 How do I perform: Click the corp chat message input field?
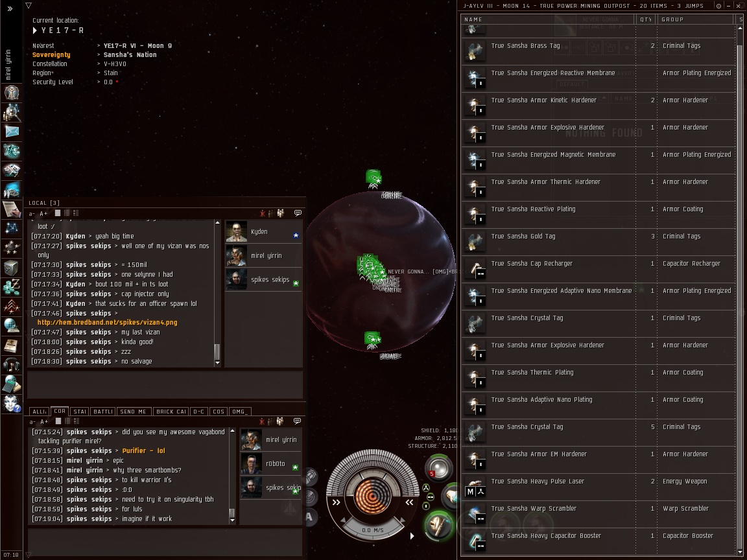165,541
